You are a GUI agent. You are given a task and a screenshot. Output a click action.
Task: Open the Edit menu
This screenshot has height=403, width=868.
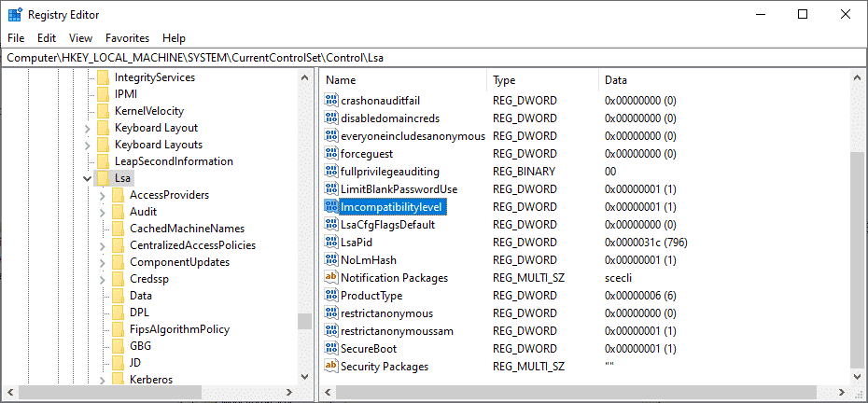click(47, 38)
